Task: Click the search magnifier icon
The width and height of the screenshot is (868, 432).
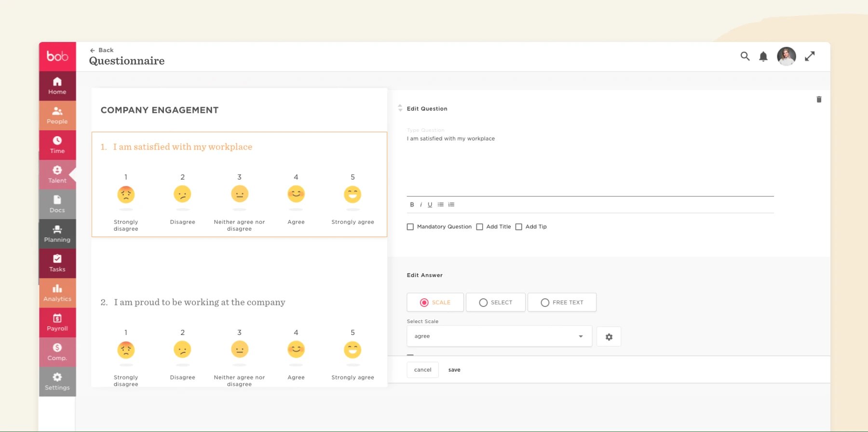Action: [x=745, y=56]
